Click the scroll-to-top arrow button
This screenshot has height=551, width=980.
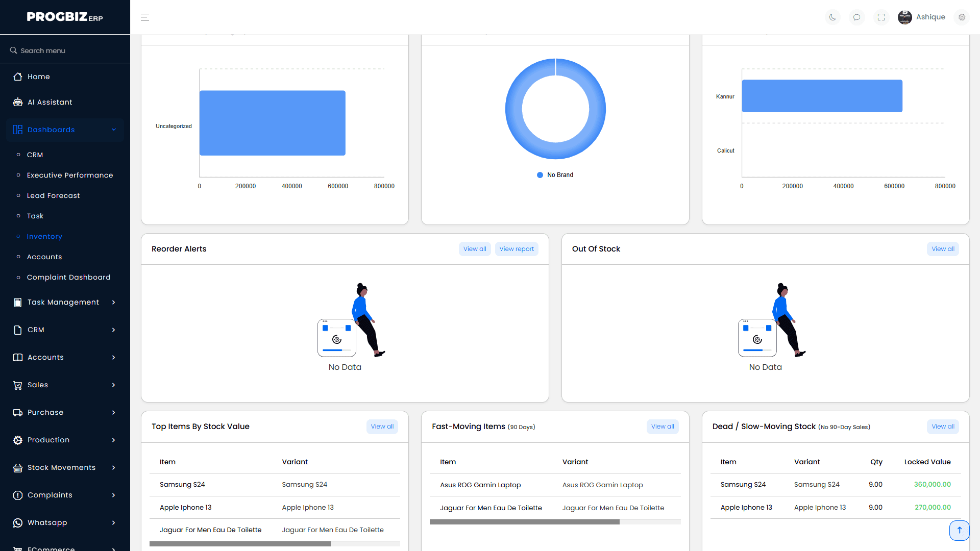(x=959, y=530)
